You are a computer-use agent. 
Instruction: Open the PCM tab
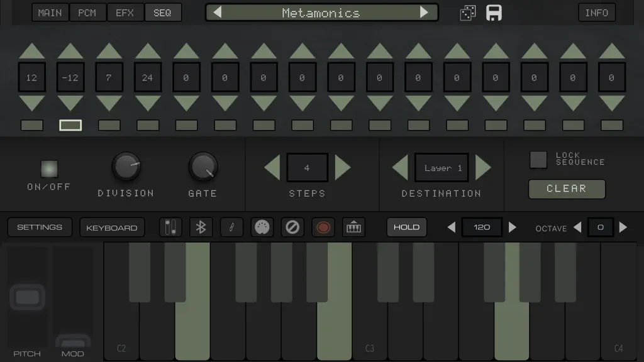87,13
